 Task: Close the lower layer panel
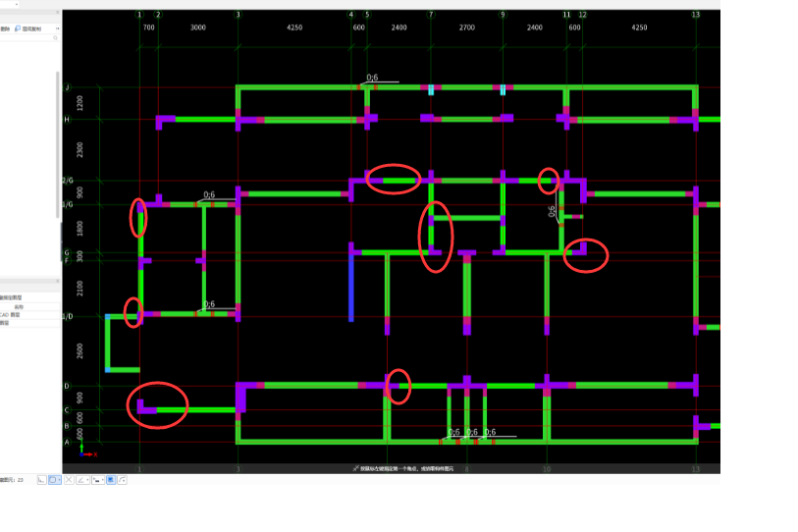57,281
